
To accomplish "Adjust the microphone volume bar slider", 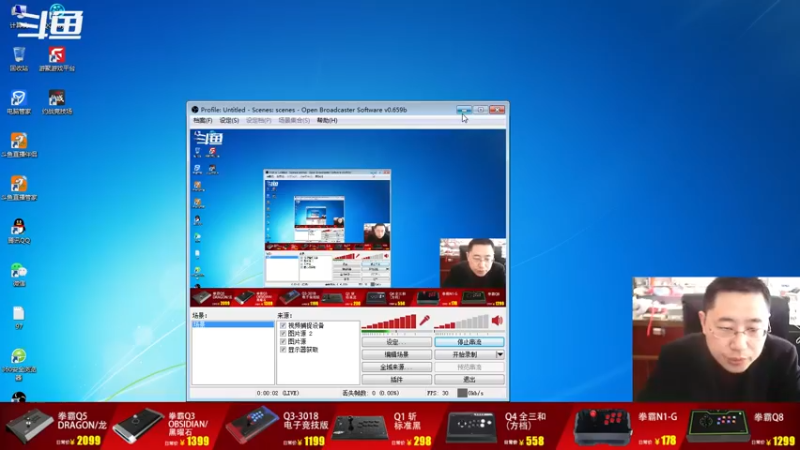I will pos(389,321).
